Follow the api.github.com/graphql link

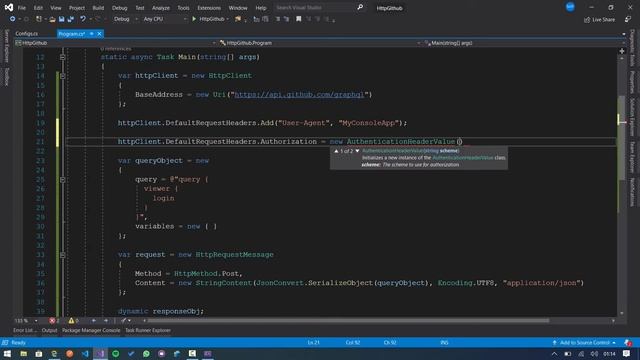point(299,95)
